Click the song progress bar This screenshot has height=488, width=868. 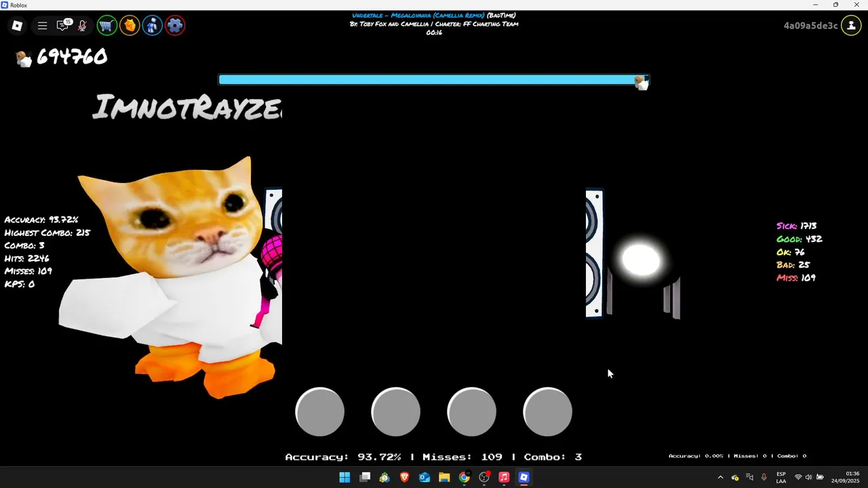point(433,79)
